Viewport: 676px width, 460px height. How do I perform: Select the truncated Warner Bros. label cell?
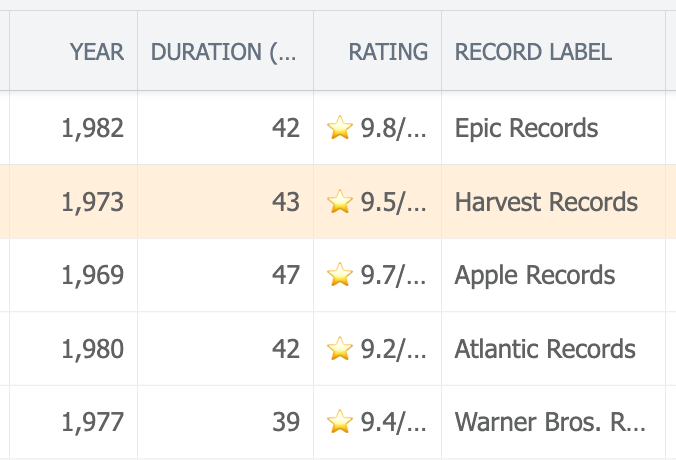tap(553, 422)
